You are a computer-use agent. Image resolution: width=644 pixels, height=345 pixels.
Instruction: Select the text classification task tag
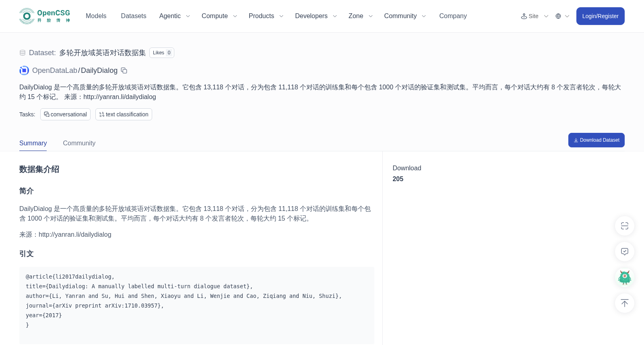[124, 114]
